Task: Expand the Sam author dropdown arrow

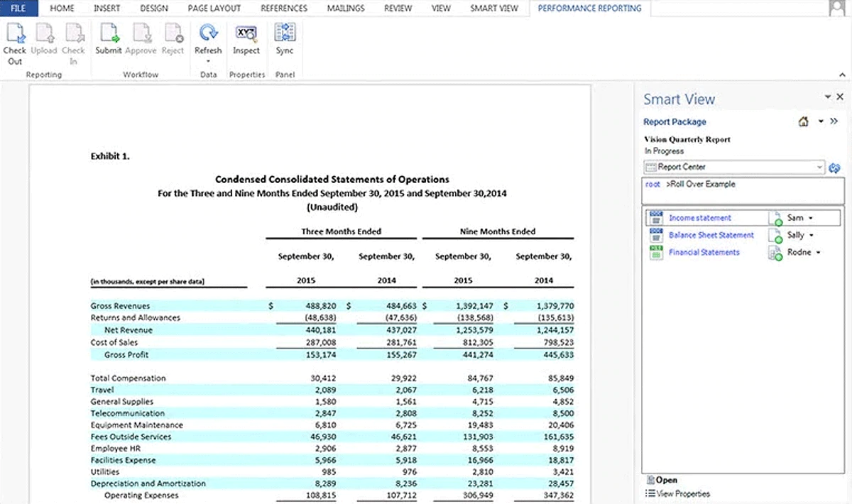Action: [810, 219]
